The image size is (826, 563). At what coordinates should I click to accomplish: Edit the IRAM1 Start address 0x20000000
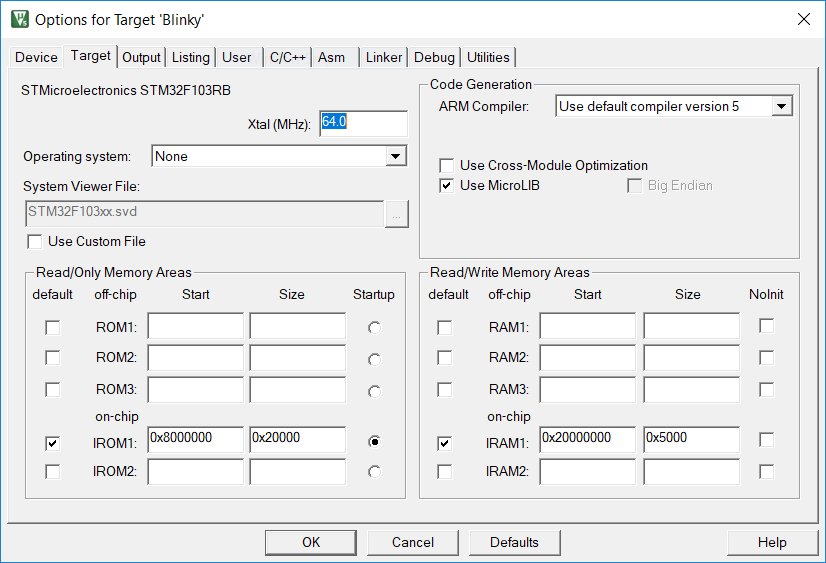[x=587, y=439]
